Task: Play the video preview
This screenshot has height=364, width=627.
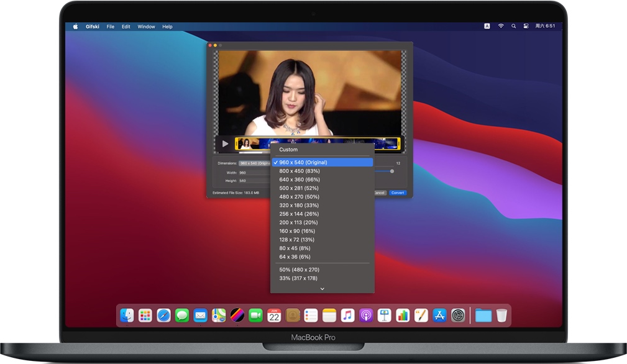Action: click(x=225, y=144)
